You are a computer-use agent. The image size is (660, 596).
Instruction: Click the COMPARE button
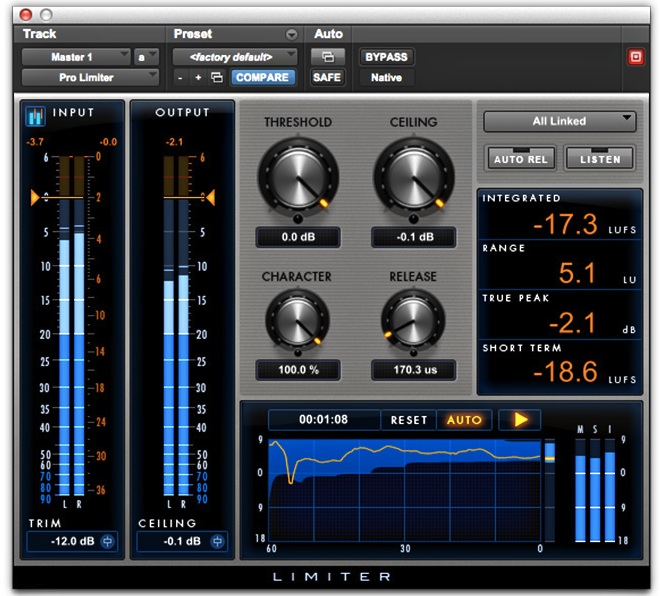point(262,77)
